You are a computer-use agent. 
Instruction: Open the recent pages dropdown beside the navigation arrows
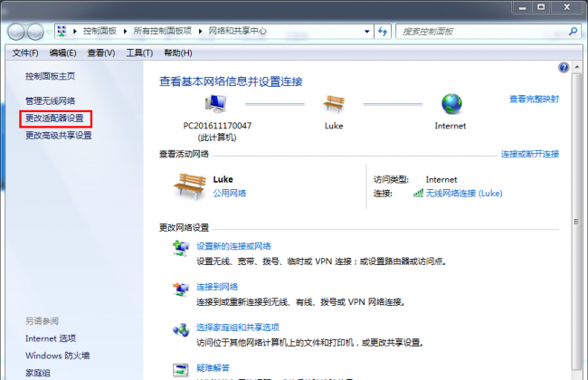point(49,33)
